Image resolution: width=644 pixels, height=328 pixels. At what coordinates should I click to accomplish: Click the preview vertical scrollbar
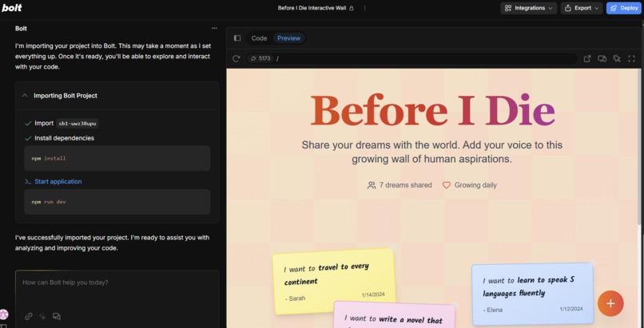(638, 148)
